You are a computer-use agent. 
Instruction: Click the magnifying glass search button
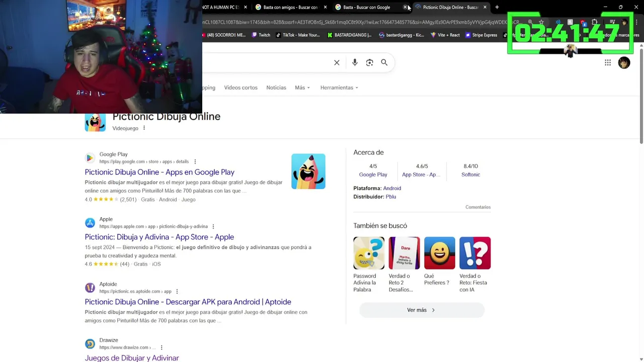coord(384,62)
